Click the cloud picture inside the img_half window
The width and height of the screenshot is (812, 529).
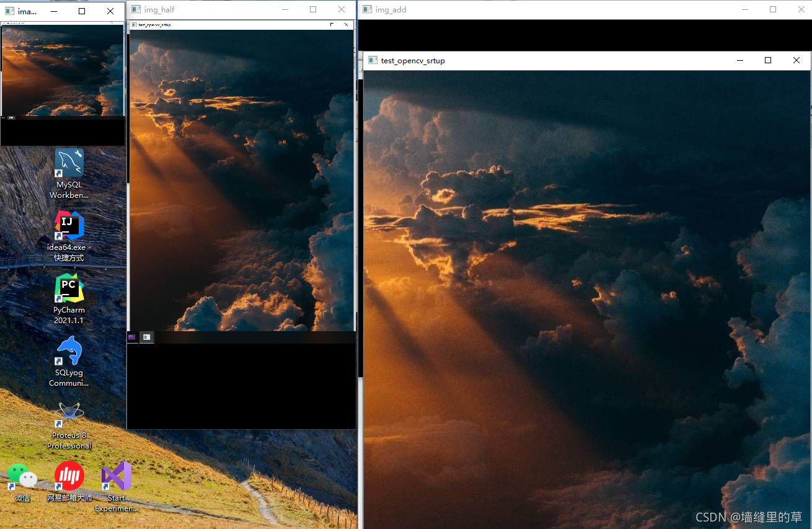click(x=241, y=180)
